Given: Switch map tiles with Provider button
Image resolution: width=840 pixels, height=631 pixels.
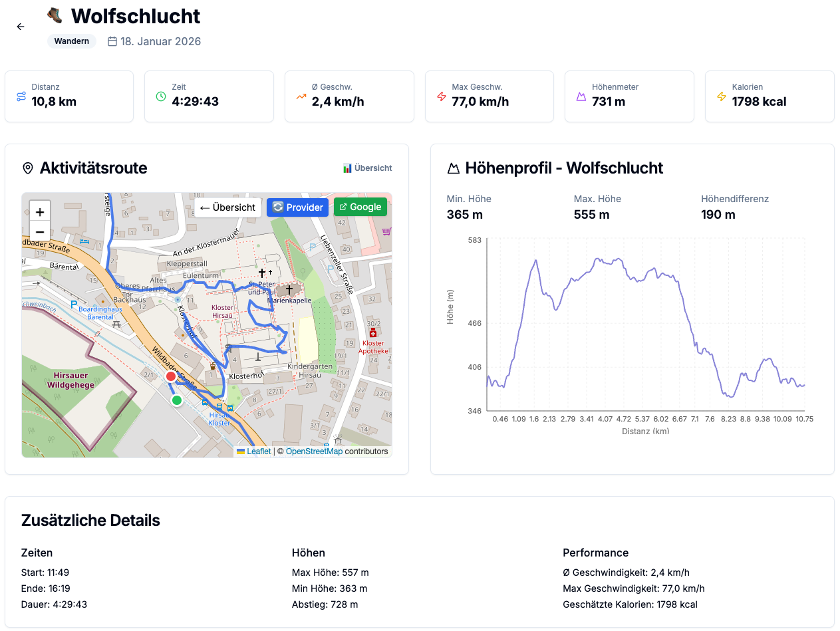Looking at the screenshot, I should pos(297,207).
